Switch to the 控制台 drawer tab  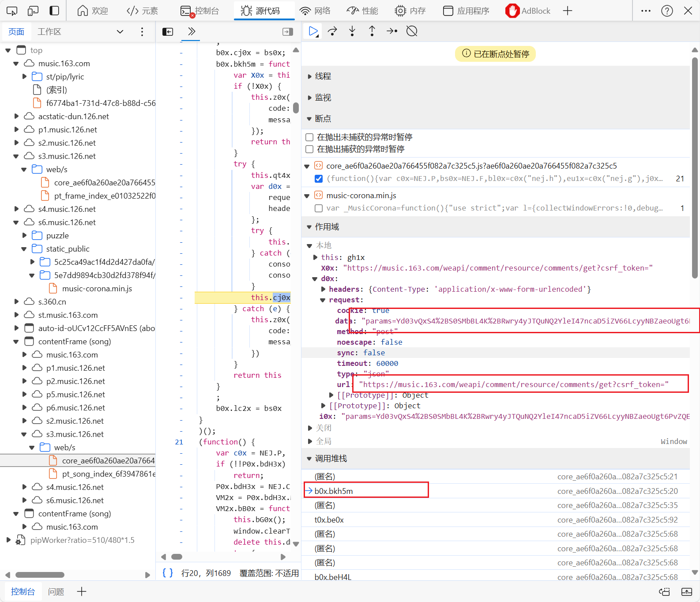coord(23,592)
